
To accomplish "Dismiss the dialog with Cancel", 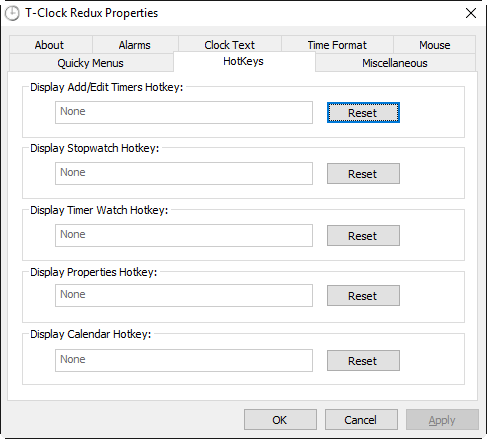I will click(361, 420).
